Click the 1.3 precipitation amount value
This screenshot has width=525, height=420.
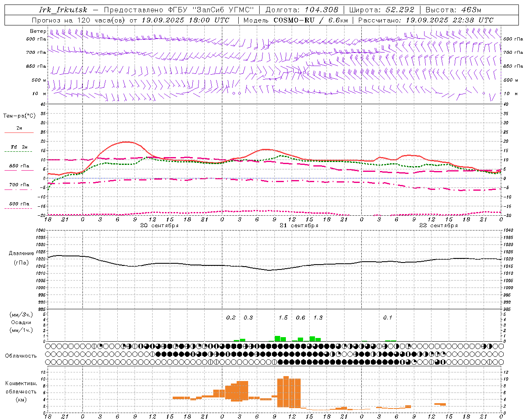(318, 318)
